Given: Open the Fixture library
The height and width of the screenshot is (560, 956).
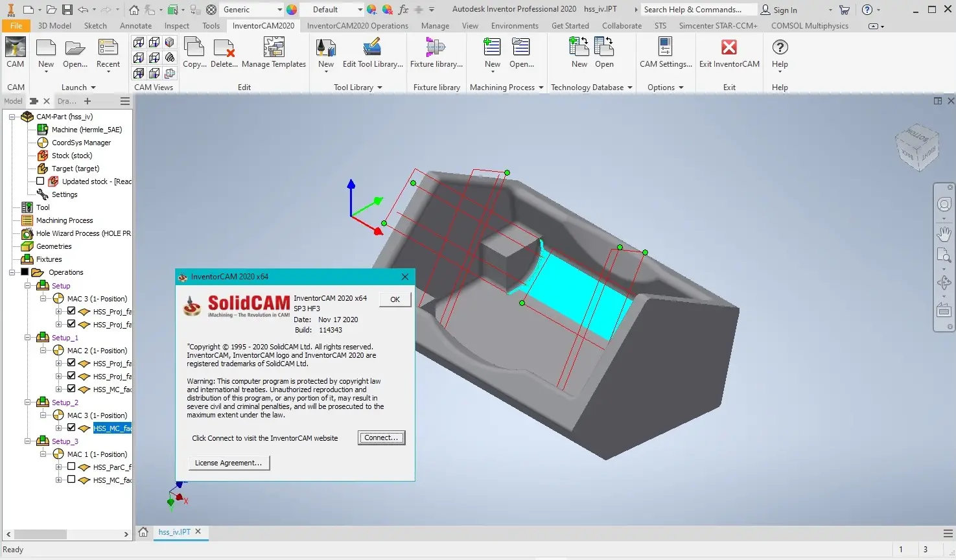Looking at the screenshot, I should pos(436,52).
